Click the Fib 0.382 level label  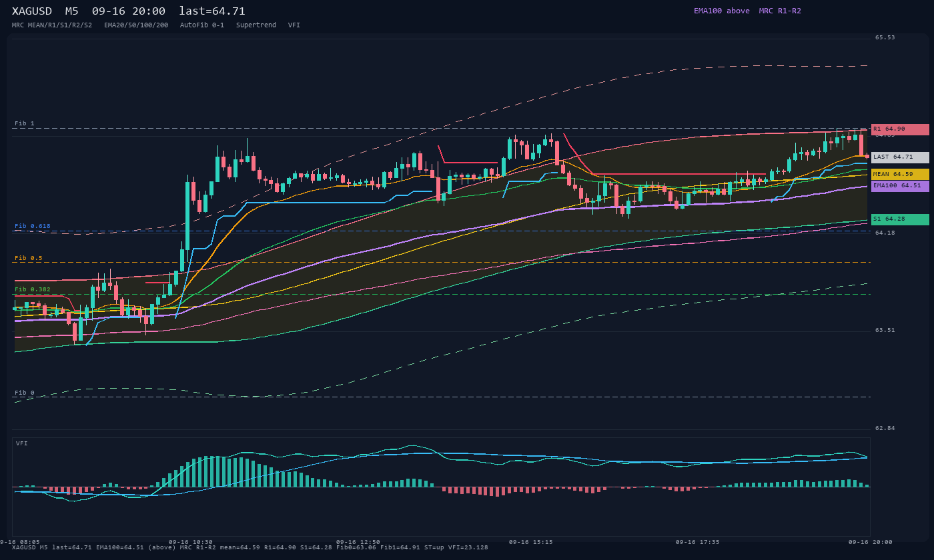(x=33, y=289)
